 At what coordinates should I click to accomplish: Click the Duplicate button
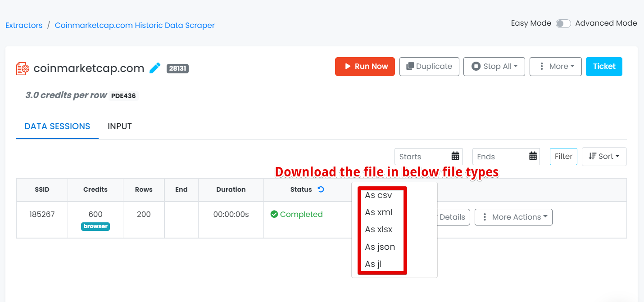(x=429, y=67)
